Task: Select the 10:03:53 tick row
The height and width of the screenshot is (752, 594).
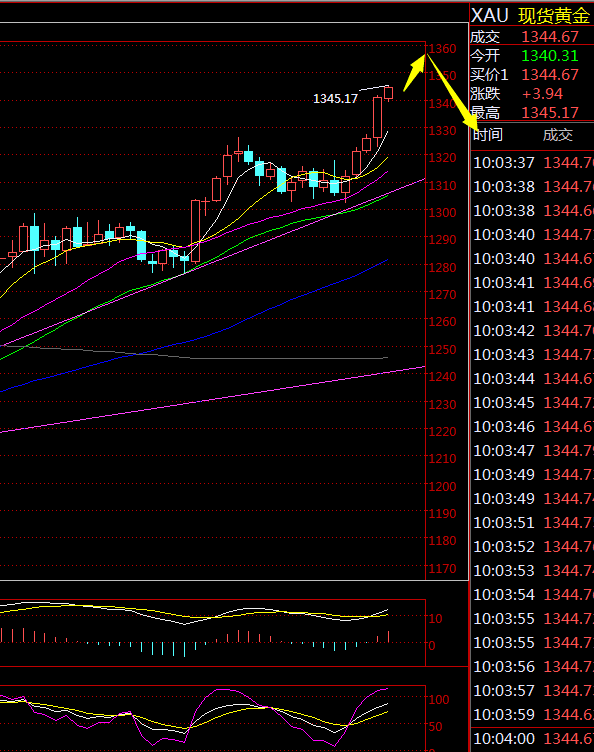Action: [x=533, y=570]
